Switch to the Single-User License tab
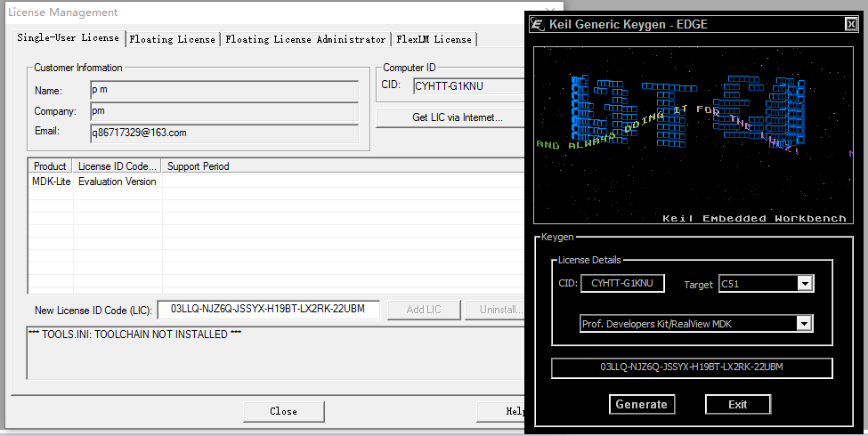Screen dimensions: 868x436 [x=68, y=37]
